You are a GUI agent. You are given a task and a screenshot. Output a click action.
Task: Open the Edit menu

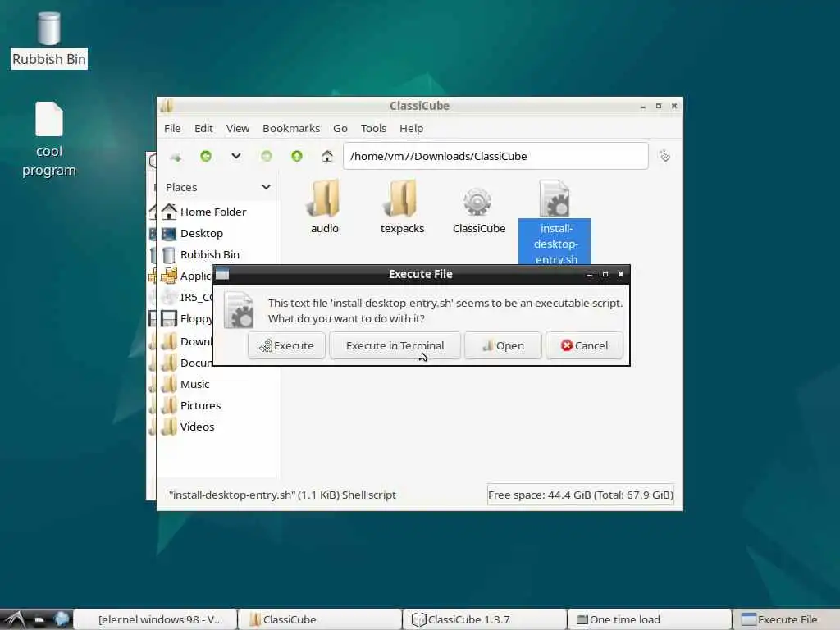(x=203, y=128)
